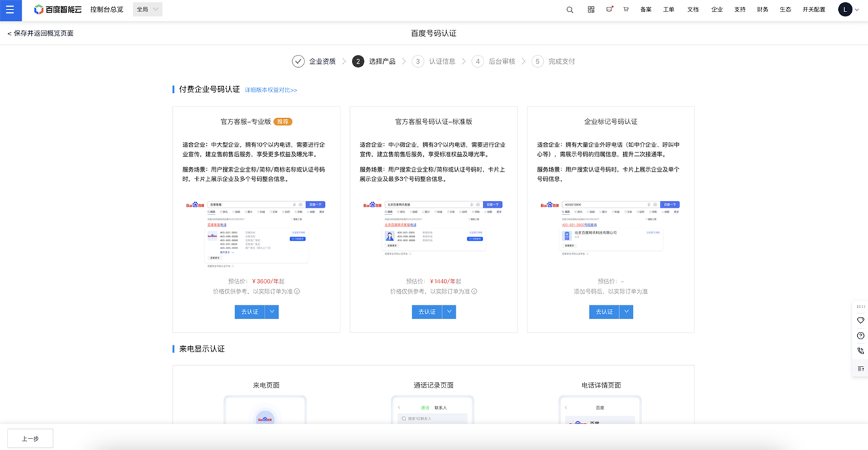Open the 开关配置 menu
This screenshot has height=450, width=868.
[x=814, y=10]
